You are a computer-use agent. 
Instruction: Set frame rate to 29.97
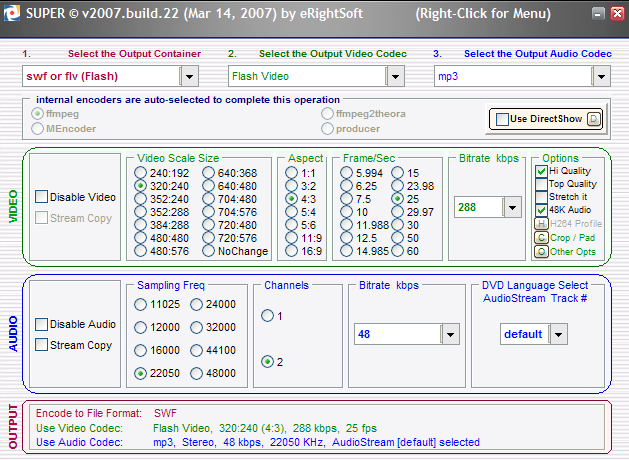(397, 213)
